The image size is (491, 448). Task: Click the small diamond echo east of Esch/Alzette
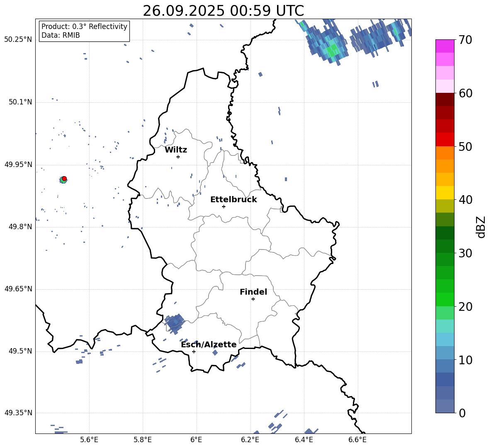215,353
